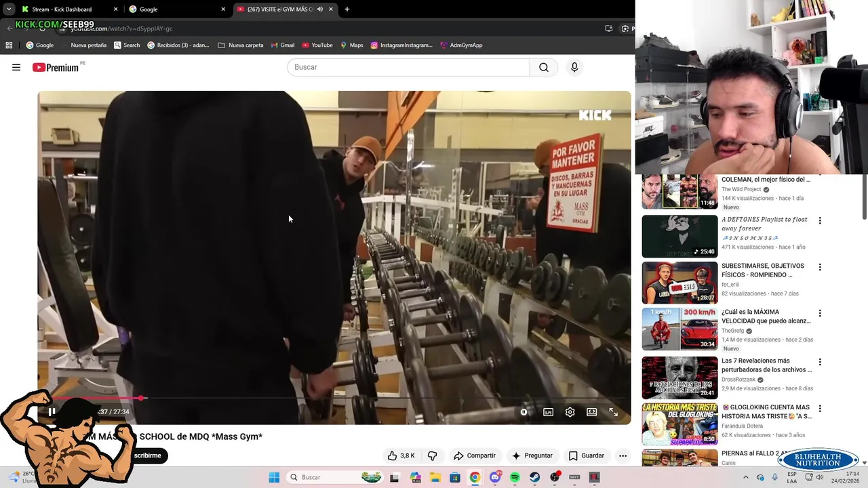This screenshot has width=868, height=488.
Task: Open options for SUBESTIMARSE, OBJETIVOS video
Action: click(x=820, y=267)
